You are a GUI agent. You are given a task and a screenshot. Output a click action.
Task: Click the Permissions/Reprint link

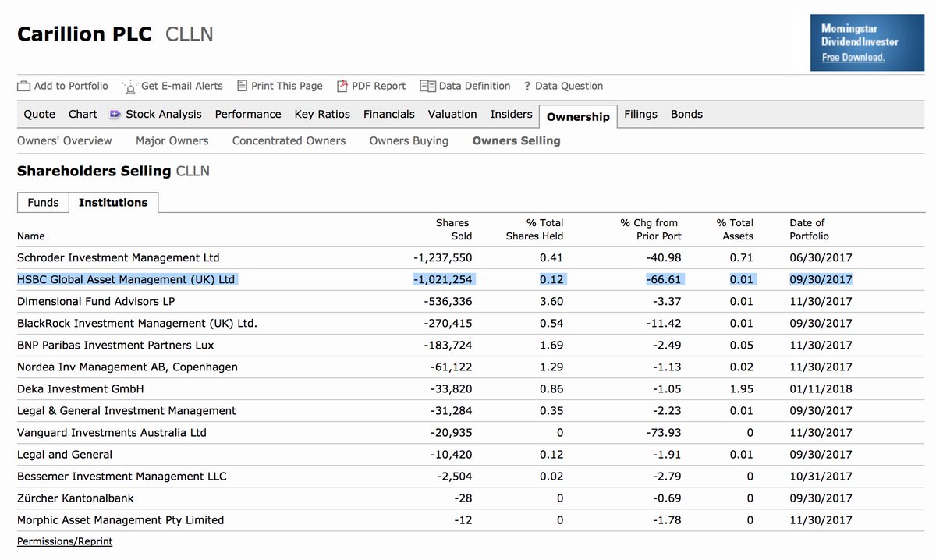(65, 541)
